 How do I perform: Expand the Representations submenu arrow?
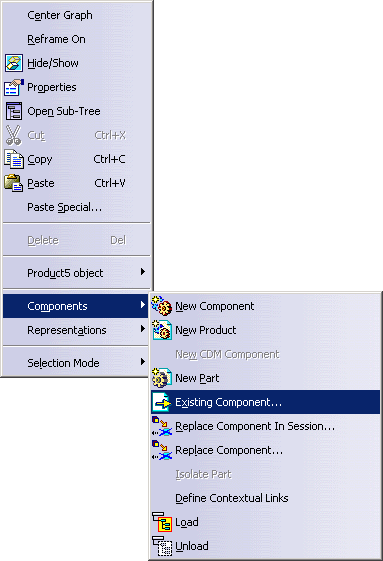[x=143, y=329]
